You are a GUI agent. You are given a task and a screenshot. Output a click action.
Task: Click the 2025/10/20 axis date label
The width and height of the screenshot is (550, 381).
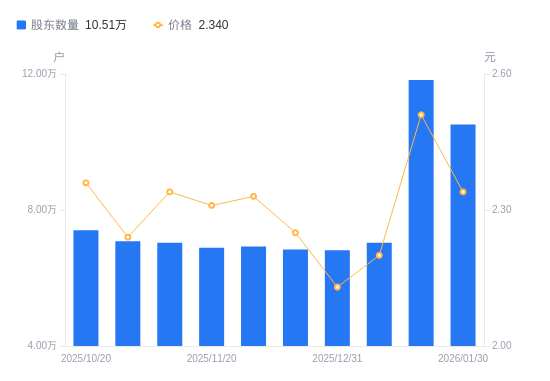86,358
